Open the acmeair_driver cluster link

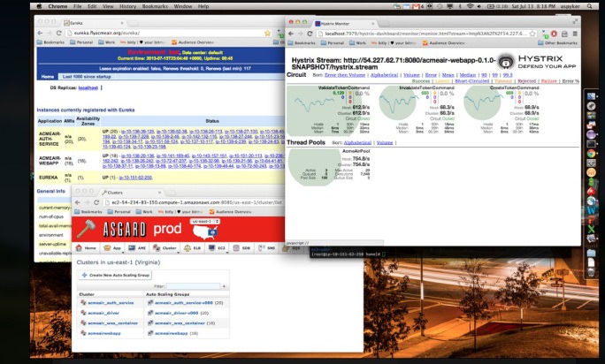click(103, 313)
